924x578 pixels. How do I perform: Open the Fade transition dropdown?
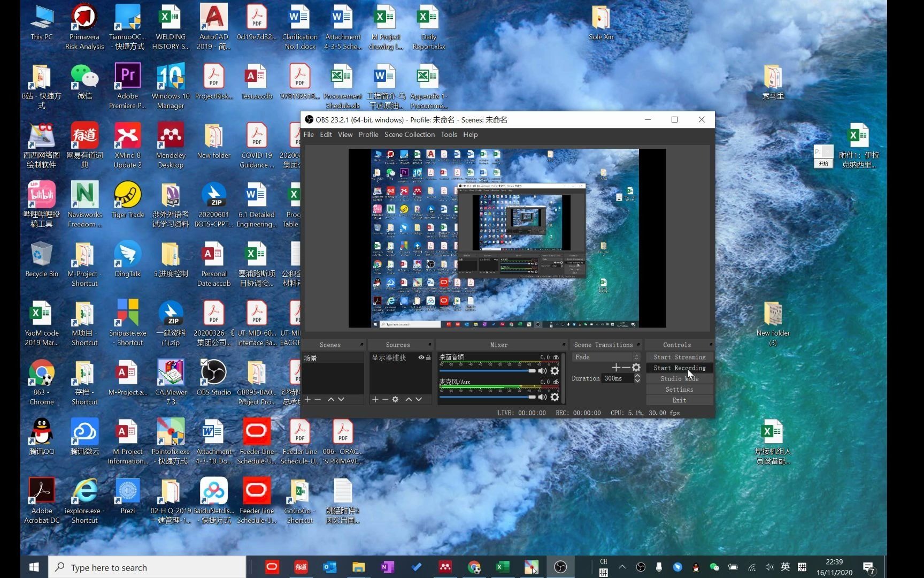tap(606, 357)
